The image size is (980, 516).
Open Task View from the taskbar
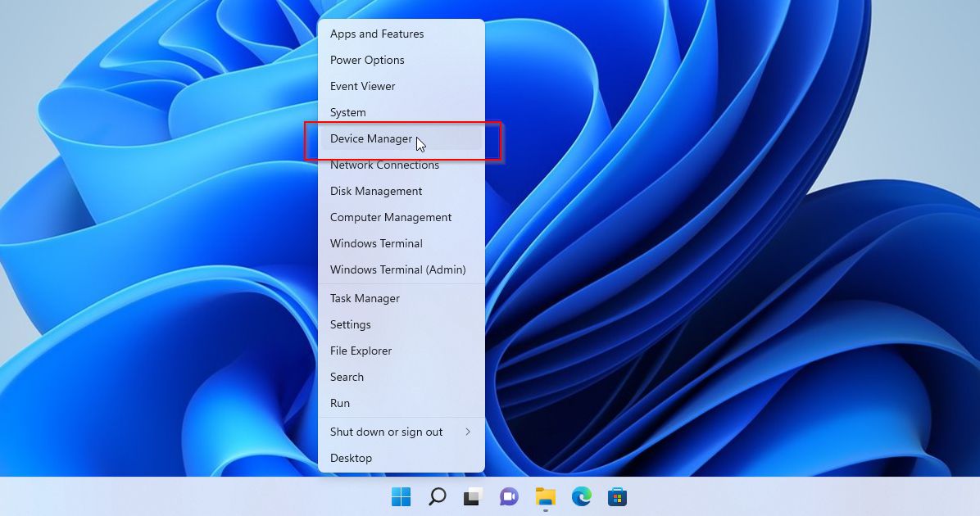[x=473, y=496]
